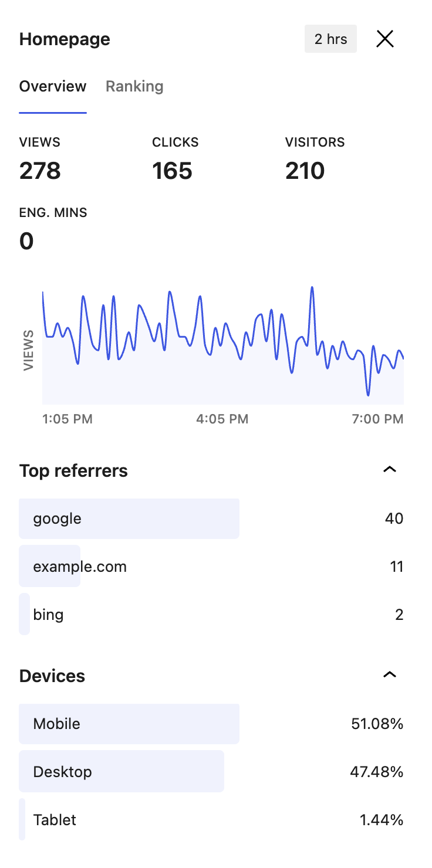Screen dimensions: 432x868
Task: Click the VIEWS metric value 278
Action: pyautogui.click(x=40, y=171)
